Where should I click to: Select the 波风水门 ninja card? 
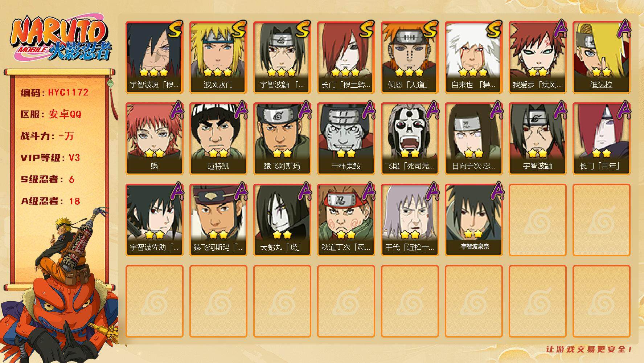(x=218, y=57)
